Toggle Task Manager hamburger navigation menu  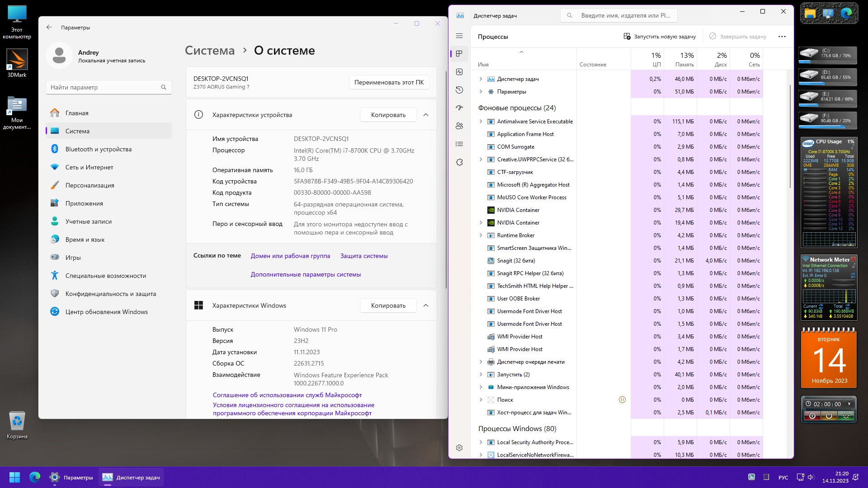[459, 36]
